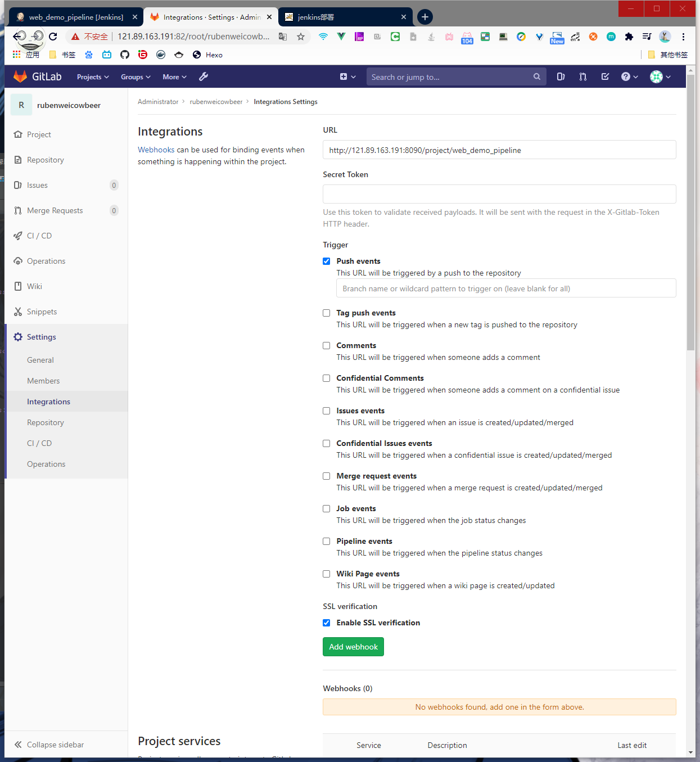This screenshot has width=700, height=762.
Task: Open the Help question mark dropdown
Action: click(629, 76)
